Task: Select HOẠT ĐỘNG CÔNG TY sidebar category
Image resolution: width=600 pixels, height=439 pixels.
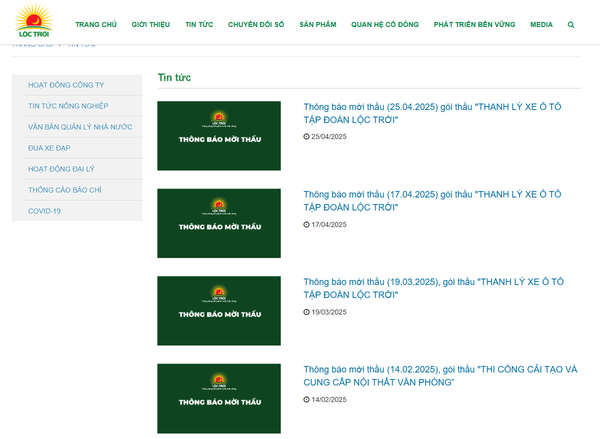Action: [x=66, y=85]
